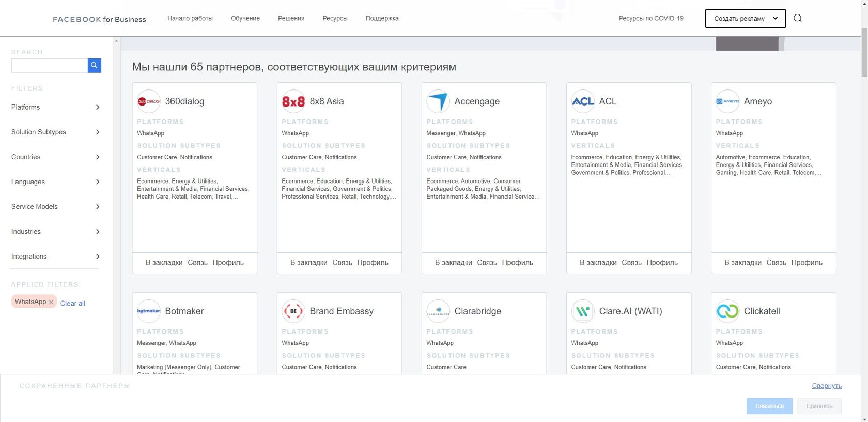Open the Начало работы menu
Image resolution: width=868 pixels, height=422 pixels.
190,18
